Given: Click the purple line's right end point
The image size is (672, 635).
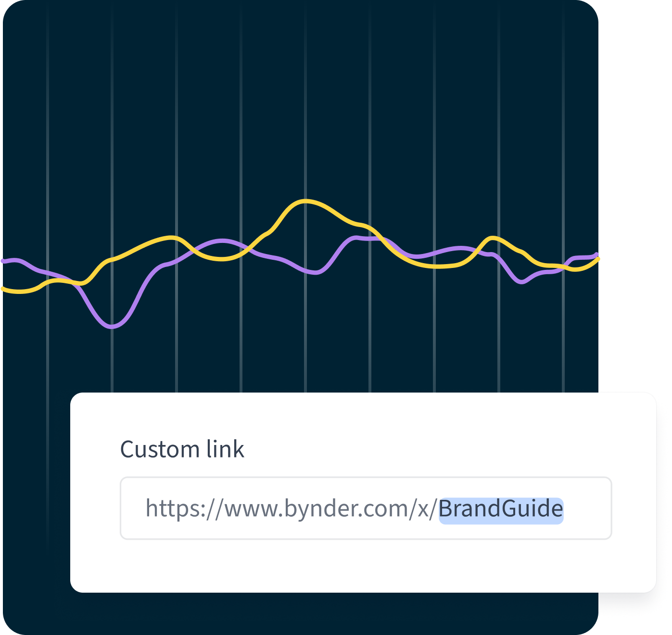Looking at the screenshot, I should [597, 254].
